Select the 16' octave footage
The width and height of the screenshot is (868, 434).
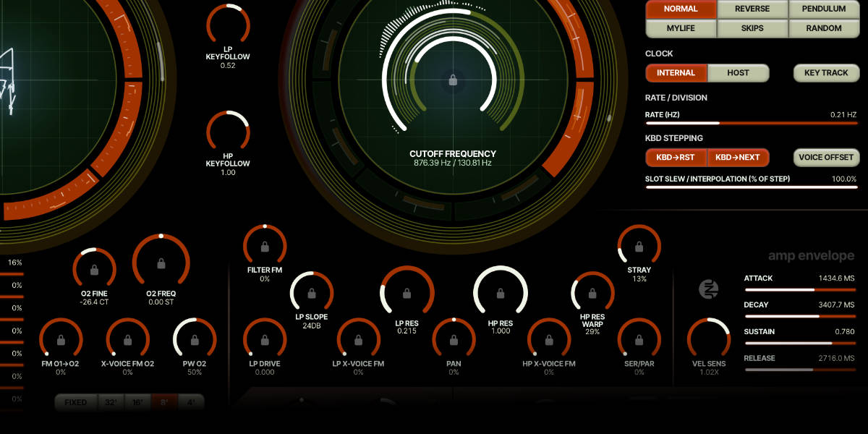coord(137,402)
